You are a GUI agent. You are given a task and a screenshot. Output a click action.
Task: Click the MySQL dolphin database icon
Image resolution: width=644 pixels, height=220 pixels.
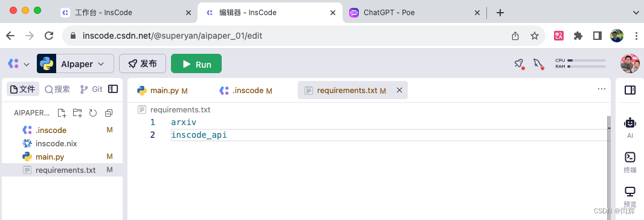click(538, 63)
